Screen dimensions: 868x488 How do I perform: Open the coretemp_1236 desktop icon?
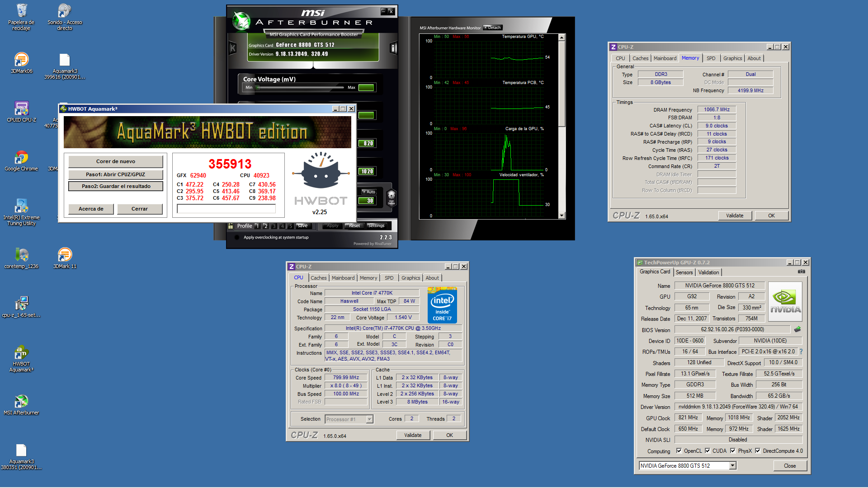click(21, 258)
